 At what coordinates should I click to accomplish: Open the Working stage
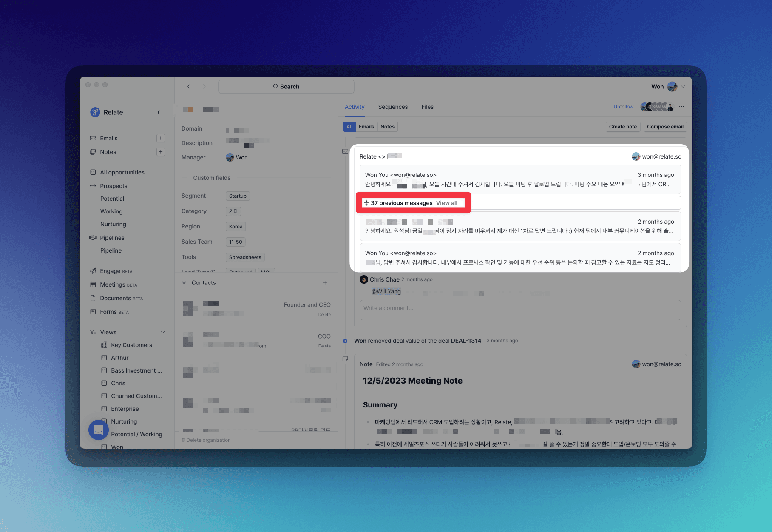point(111,211)
